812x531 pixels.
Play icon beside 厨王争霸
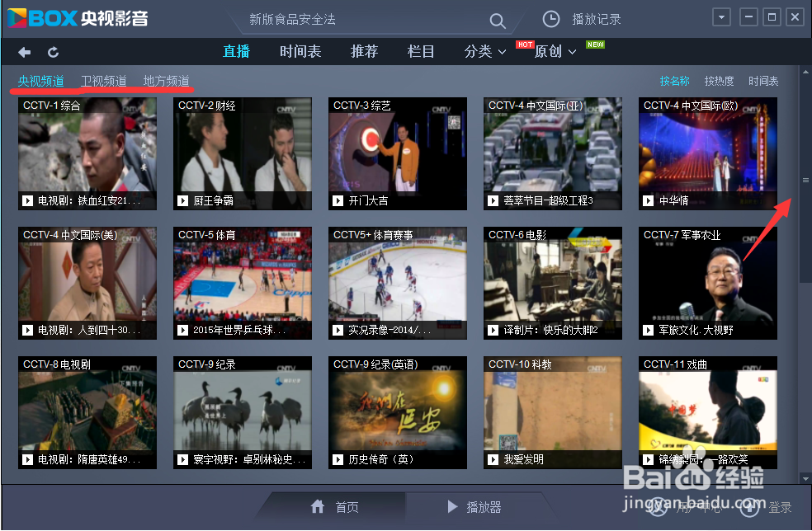click(x=183, y=200)
